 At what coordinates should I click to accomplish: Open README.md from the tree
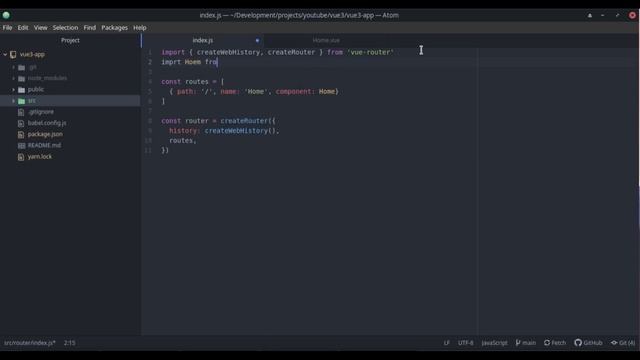pyautogui.click(x=44, y=145)
